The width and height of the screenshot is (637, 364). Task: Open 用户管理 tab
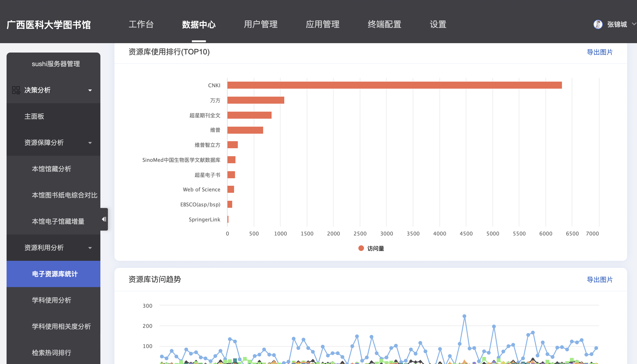261,24
